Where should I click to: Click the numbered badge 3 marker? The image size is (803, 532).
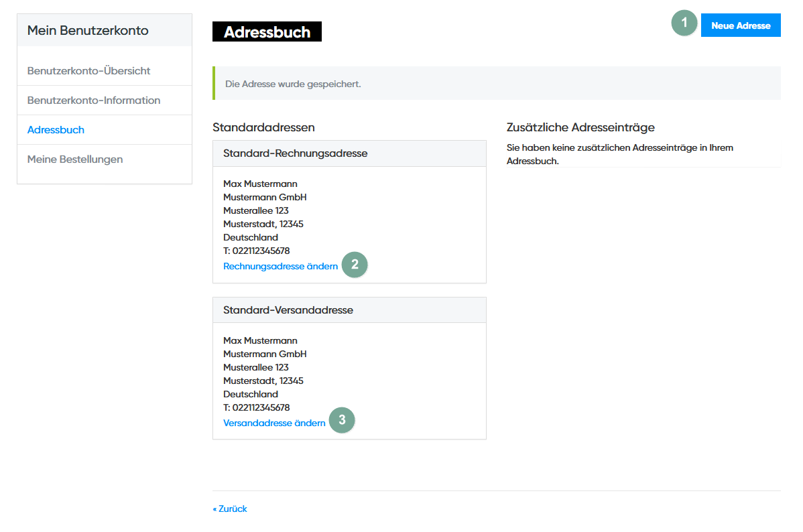pos(342,421)
